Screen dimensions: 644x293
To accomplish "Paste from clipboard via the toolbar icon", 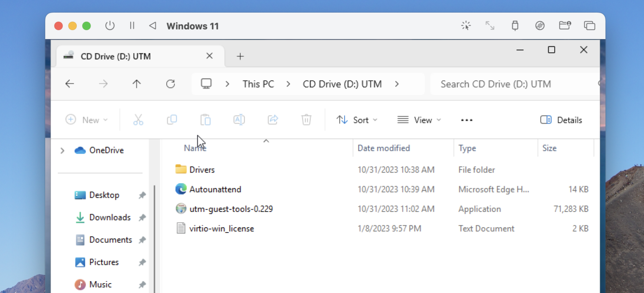I will point(206,120).
